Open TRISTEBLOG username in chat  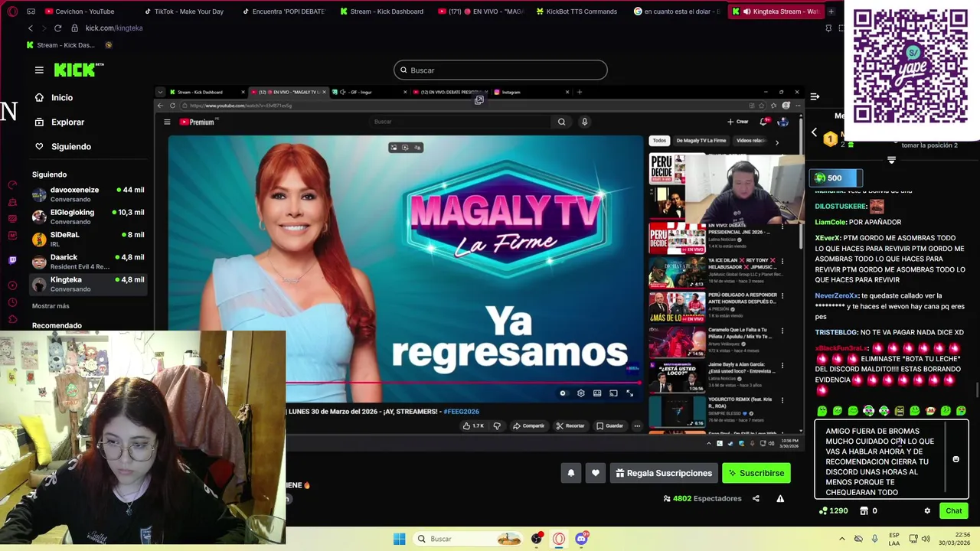[x=835, y=332]
